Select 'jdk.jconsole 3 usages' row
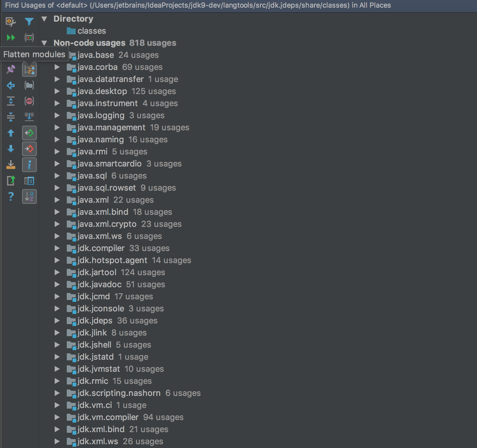The height and width of the screenshot is (448, 477). pyautogui.click(x=115, y=309)
